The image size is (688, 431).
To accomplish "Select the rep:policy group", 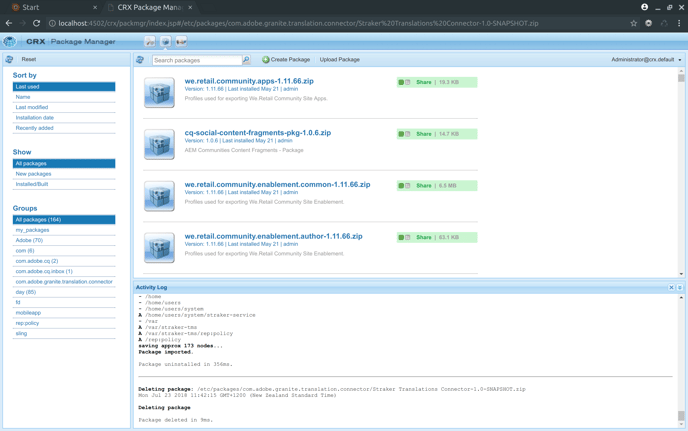I will click(x=64, y=323).
